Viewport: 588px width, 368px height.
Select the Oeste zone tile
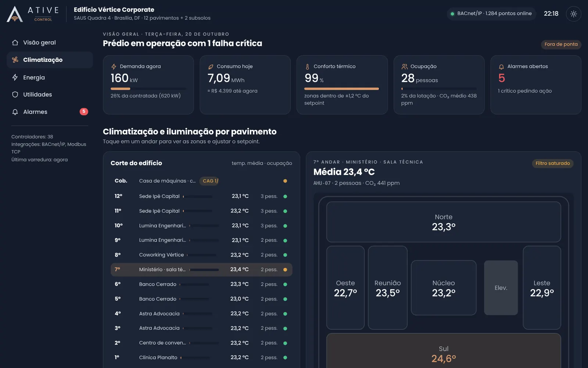(x=345, y=288)
